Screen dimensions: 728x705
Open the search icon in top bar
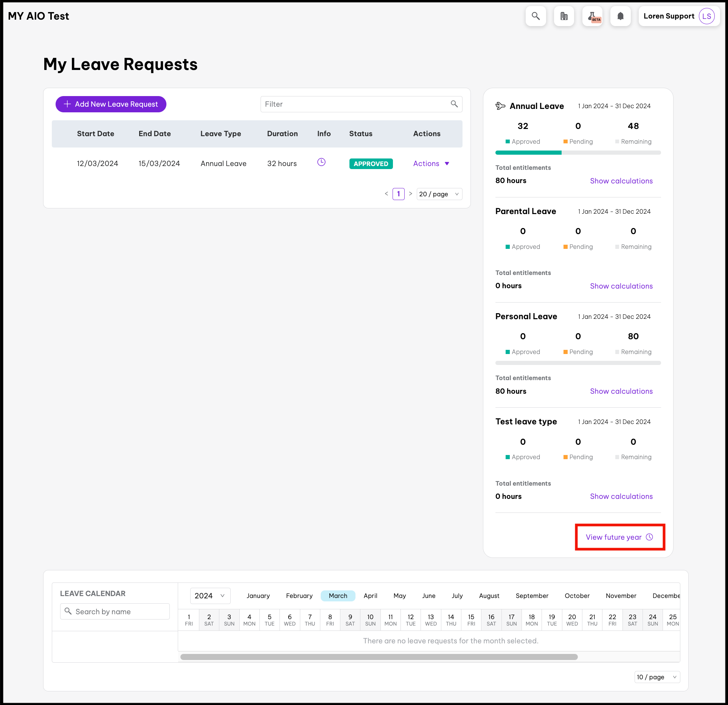coord(536,16)
